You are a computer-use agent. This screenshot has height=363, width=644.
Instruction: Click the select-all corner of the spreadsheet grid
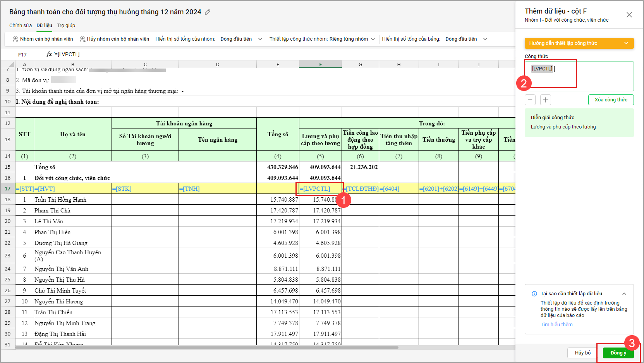[x=8, y=64]
